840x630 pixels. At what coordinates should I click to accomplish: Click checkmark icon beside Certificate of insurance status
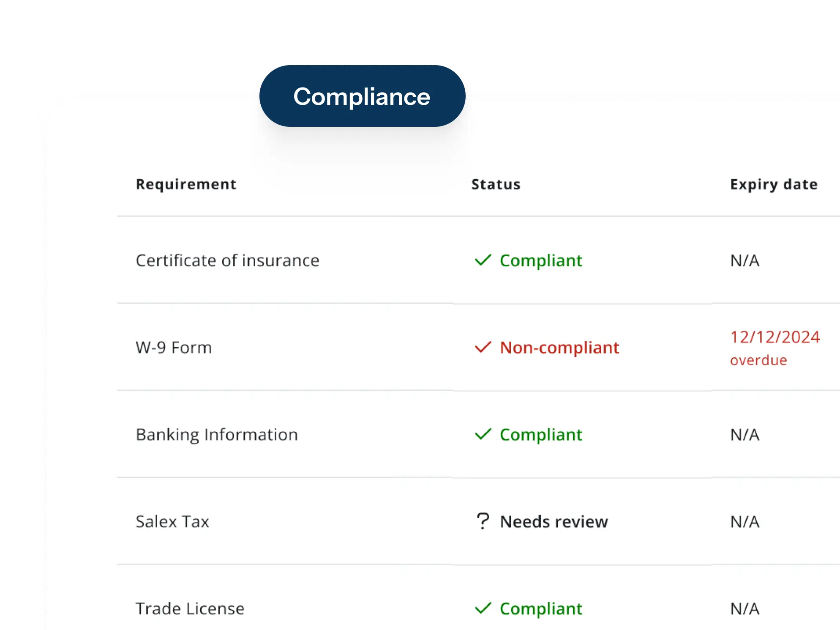(x=483, y=260)
